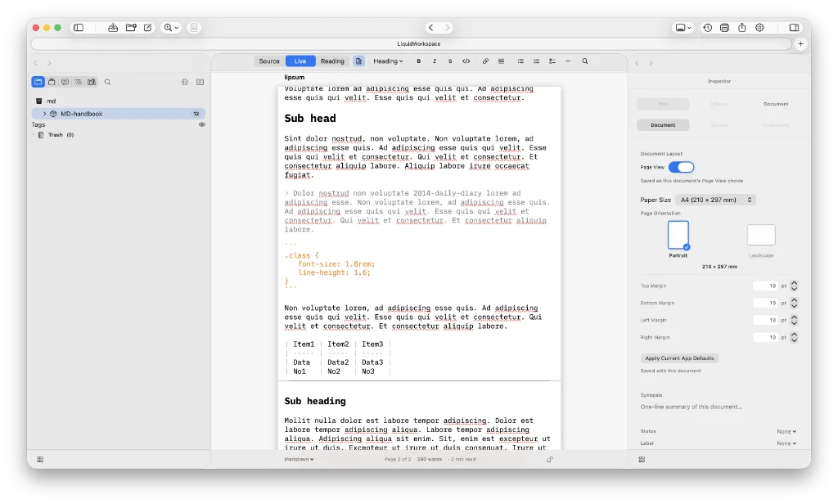This screenshot has width=838, height=504.
Task: Adjust the Top Margin stepper
Action: [x=794, y=286]
